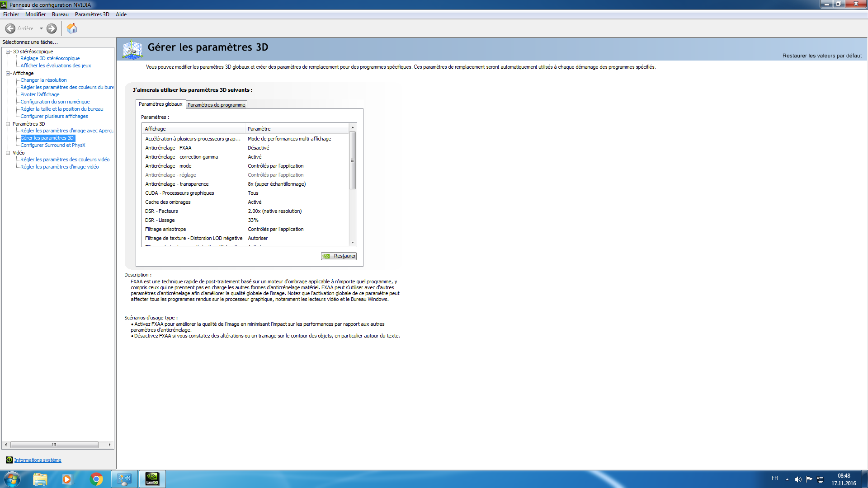Select Anticrénelage - correction gamma row
This screenshot has width=868, height=488.
pos(246,157)
